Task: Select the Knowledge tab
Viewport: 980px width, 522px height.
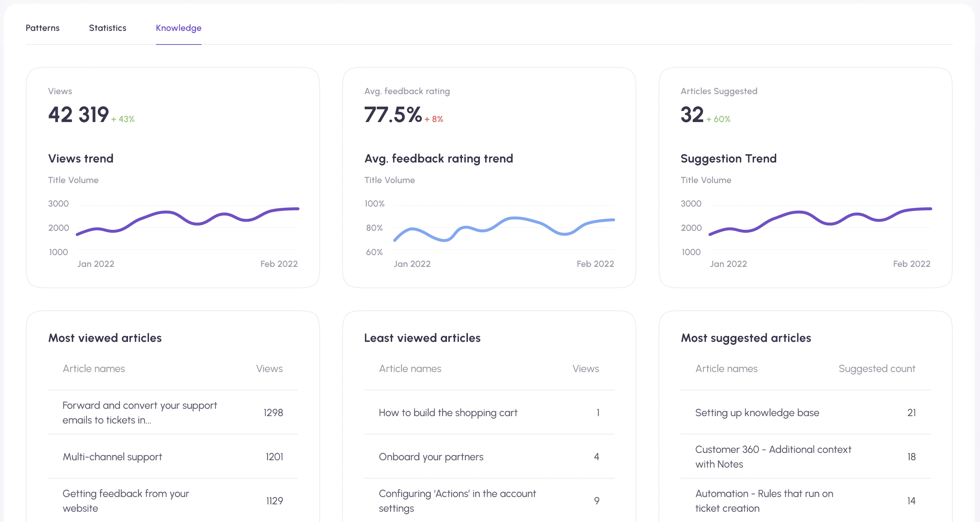Action: pyautogui.click(x=178, y=28)
